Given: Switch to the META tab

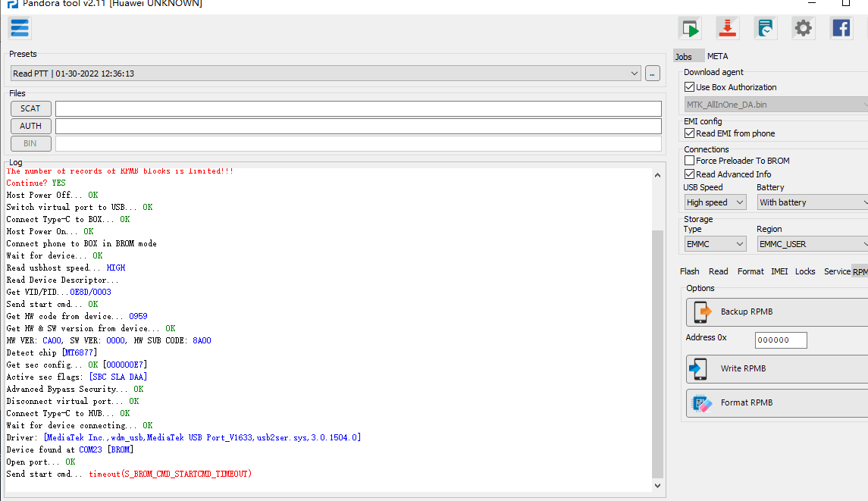Looking at the screenshot, I should point(717,56).
